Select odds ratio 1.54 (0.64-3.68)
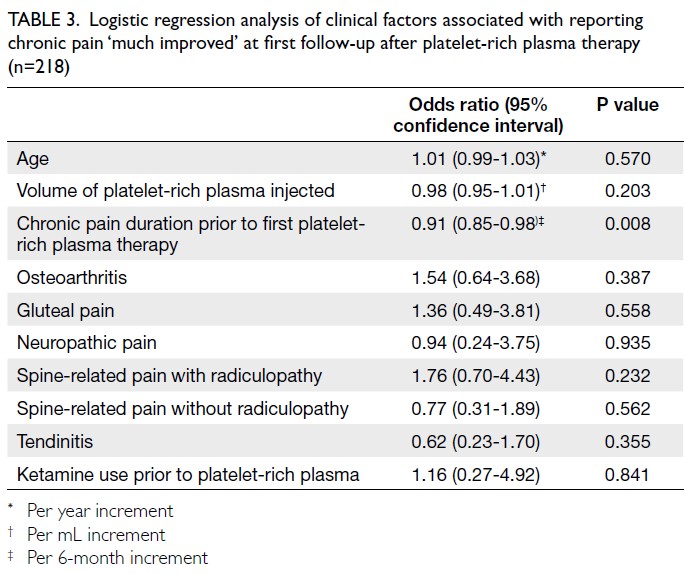 coord(476,278)
